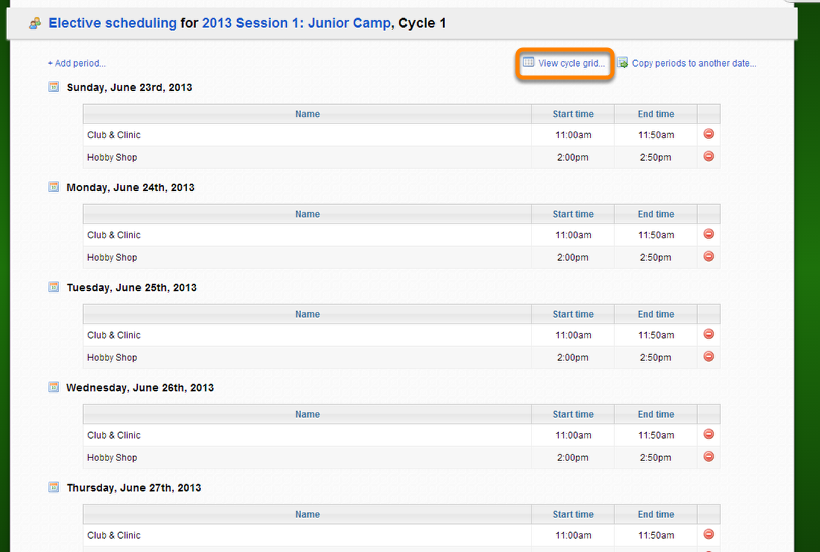
Task: Click Start time header in Monday table
Action: pyautogui.click(x=573, y=214)
